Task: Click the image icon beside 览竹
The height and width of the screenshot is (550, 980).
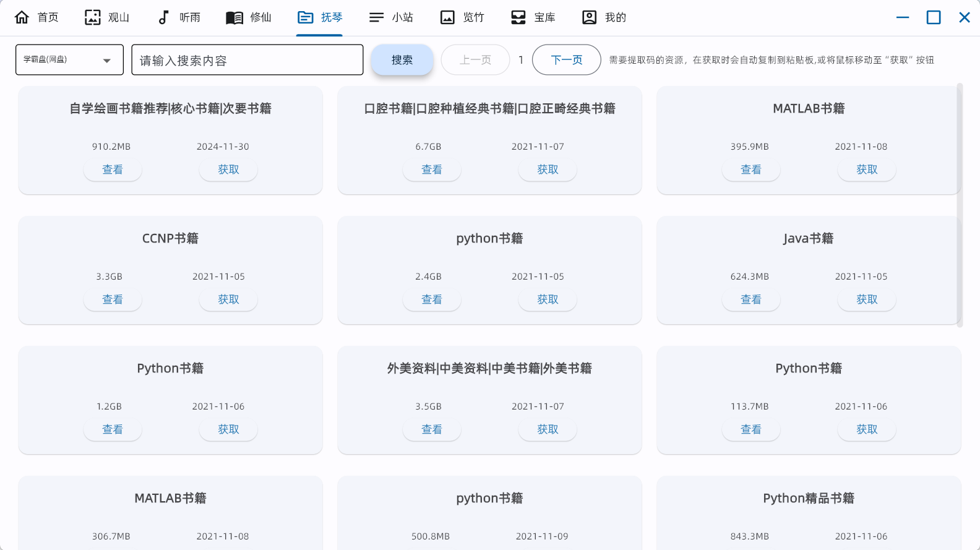Action: click(x=447, y=17)
